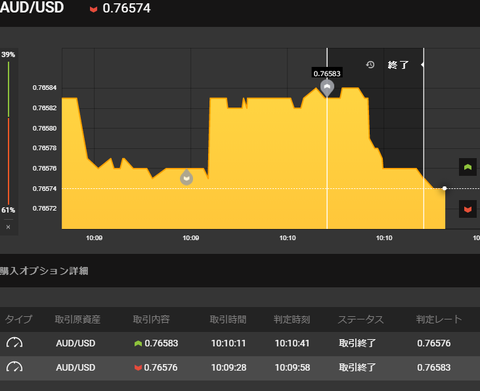Click the green-red trader sentiment bar
The height and width of the screenshot is (391, 480).
8,132
